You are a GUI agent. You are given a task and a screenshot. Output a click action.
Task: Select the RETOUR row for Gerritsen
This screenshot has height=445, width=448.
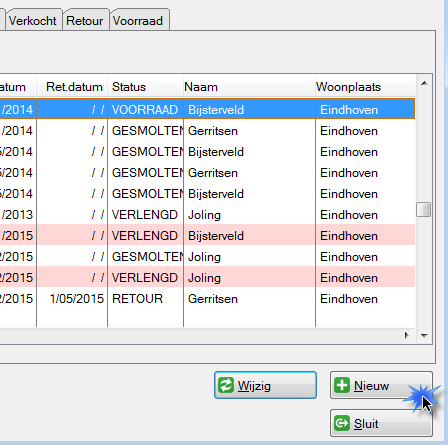coord(207,299)
